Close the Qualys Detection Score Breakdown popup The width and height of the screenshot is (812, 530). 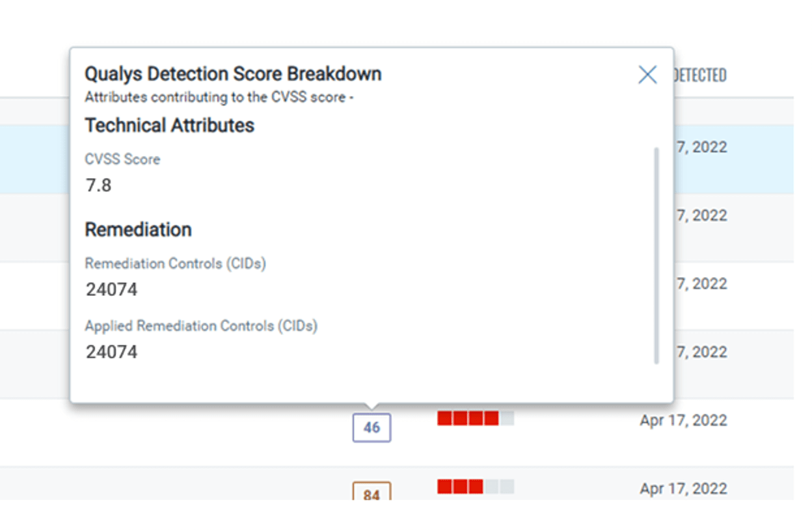coord(647,75)
